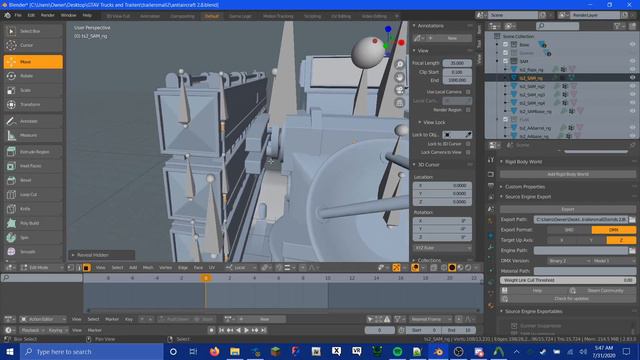Click the Steam Community button
The image size is (640, 360).
tap(602, 291)
